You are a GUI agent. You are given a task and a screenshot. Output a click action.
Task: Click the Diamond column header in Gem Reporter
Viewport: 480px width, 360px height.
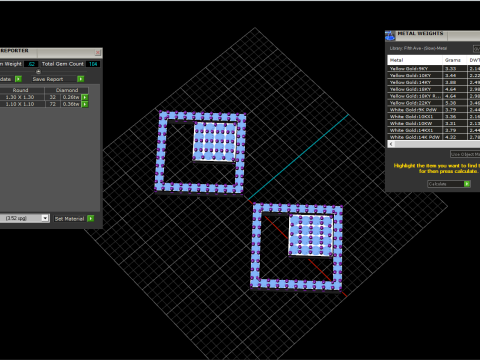click(x=67, y=90)
